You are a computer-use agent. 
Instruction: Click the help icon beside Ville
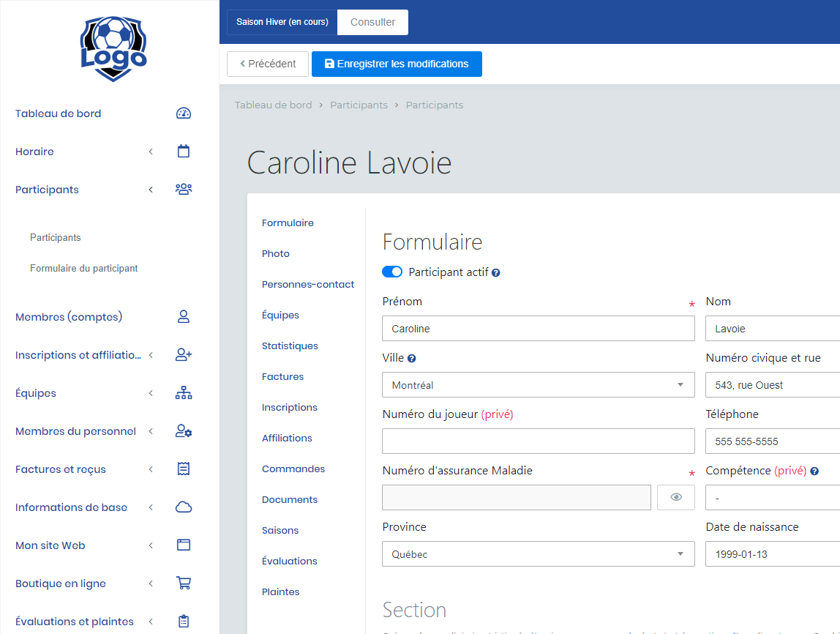click(x=412, y=359)
